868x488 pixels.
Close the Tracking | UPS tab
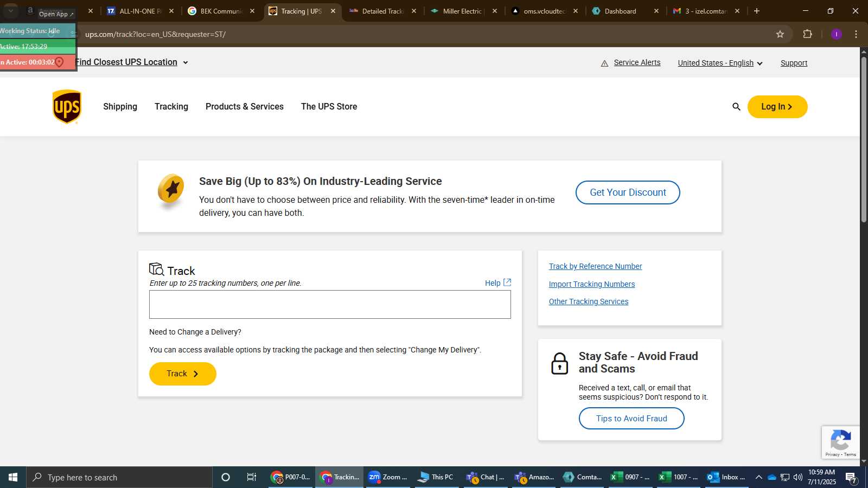click(333, 11)
